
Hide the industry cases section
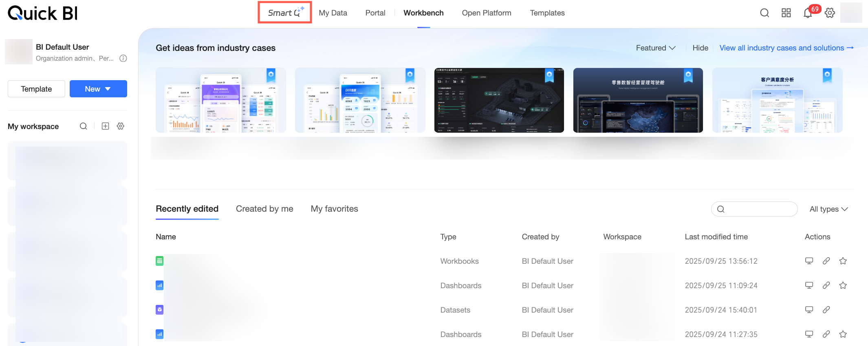(x=700, y=48)
